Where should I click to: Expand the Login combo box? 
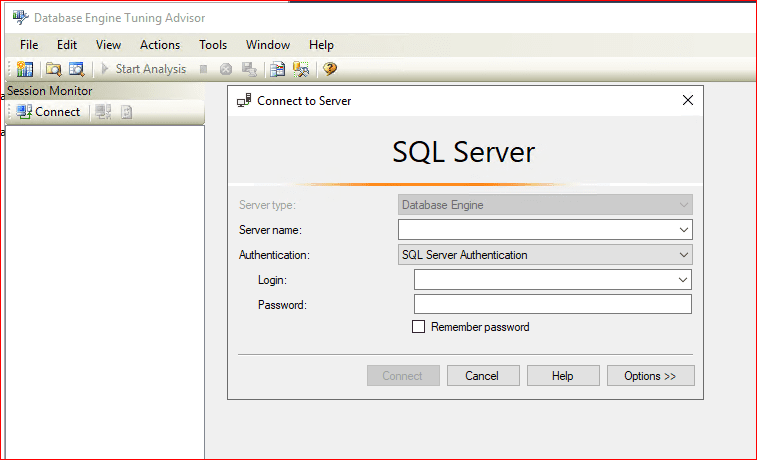click(x=684, y=280)
